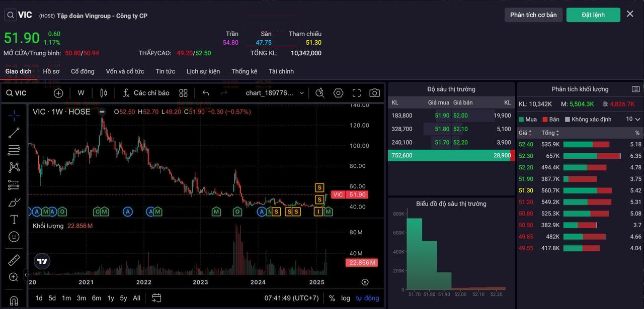Open the go-to-date calendar icon
Viewport: 644px width, 309px height.
tap(156, 298)
